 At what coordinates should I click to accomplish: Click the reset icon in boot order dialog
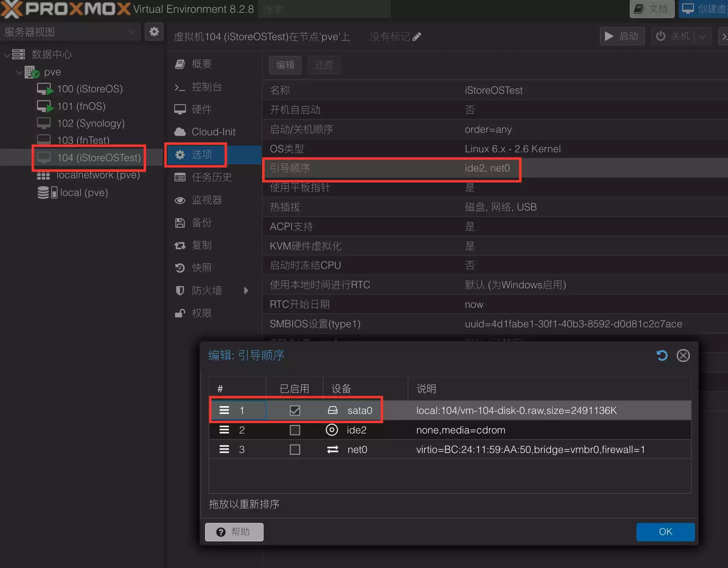pyautogui.click(x=662, y=355)
